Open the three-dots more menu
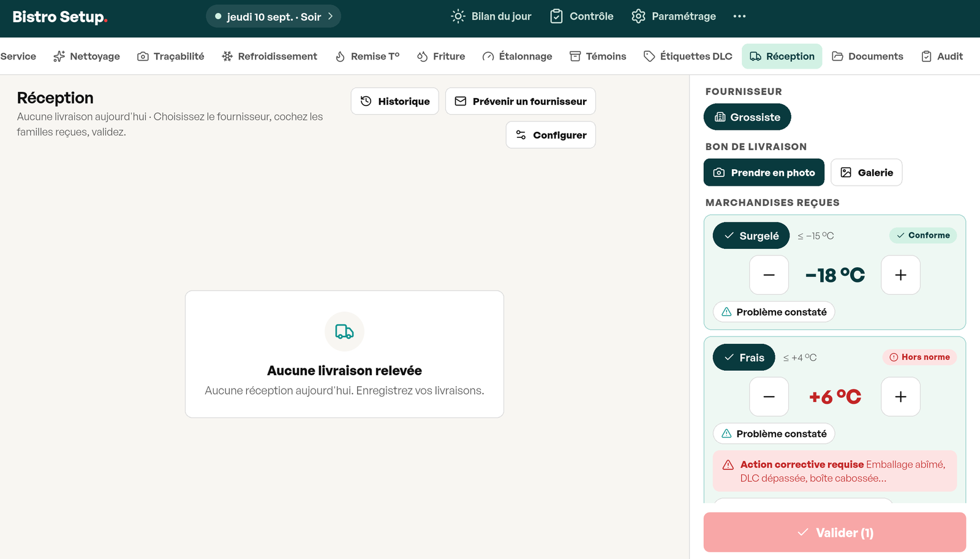Image resolution: width=980 pixels, height=559 pixels. tap(739, 17)
